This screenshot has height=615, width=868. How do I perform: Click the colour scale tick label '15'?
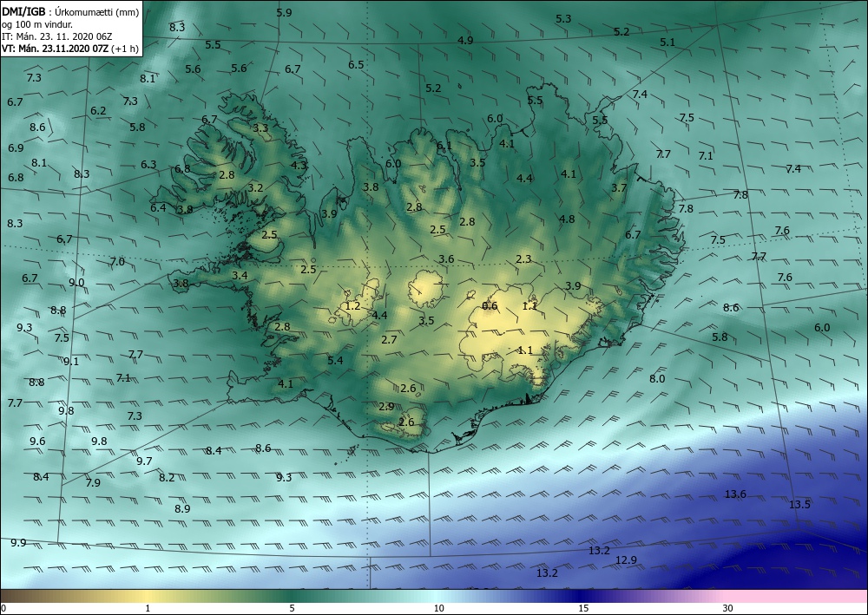click(583, 609)
